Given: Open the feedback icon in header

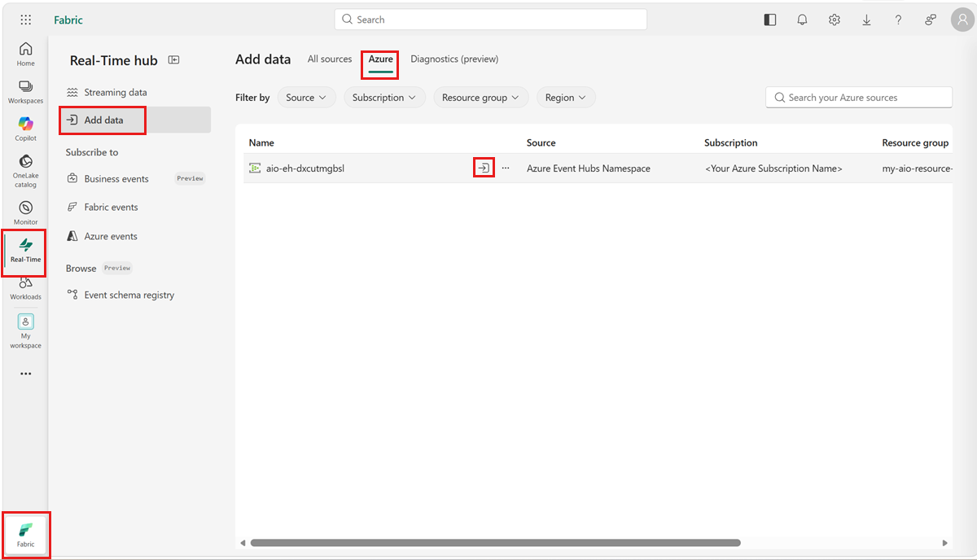Looking at the screenshot, I should click(931, 20).
